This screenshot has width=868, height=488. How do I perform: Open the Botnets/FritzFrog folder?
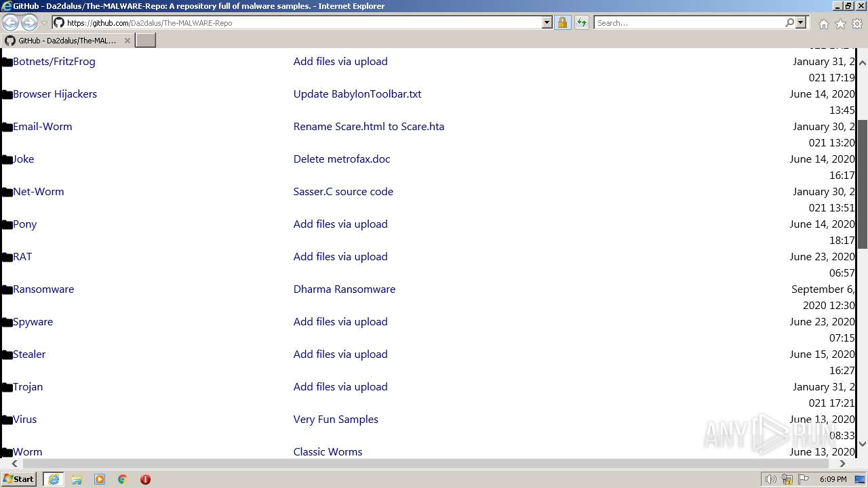click(x=54, y=61)
